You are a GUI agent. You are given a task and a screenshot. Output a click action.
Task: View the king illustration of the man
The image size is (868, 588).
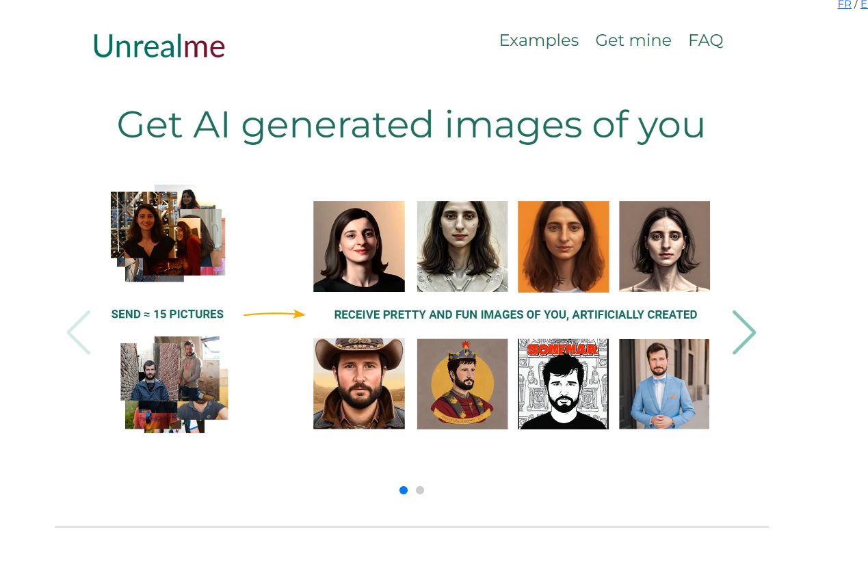click(x=462, y=384)
